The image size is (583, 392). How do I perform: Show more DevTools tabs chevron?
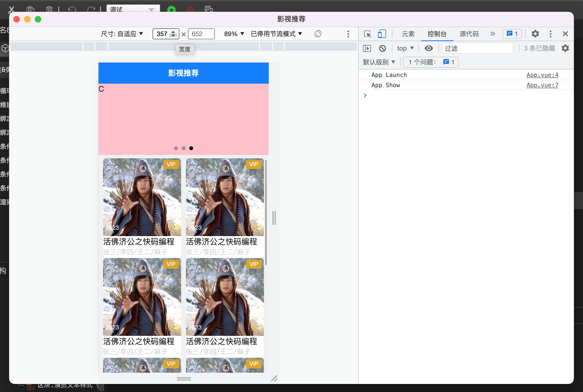click(x=493, y=34)
